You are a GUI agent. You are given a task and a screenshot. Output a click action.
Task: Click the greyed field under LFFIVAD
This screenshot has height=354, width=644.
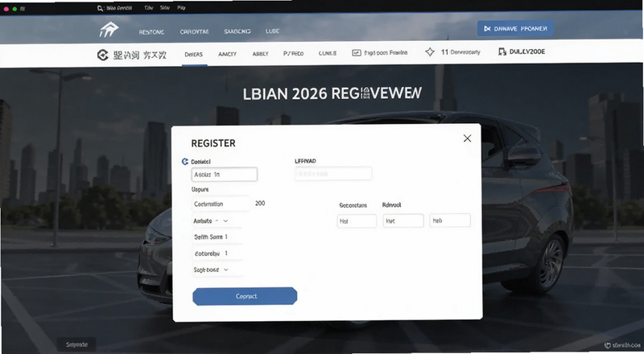tap(333, 174)
